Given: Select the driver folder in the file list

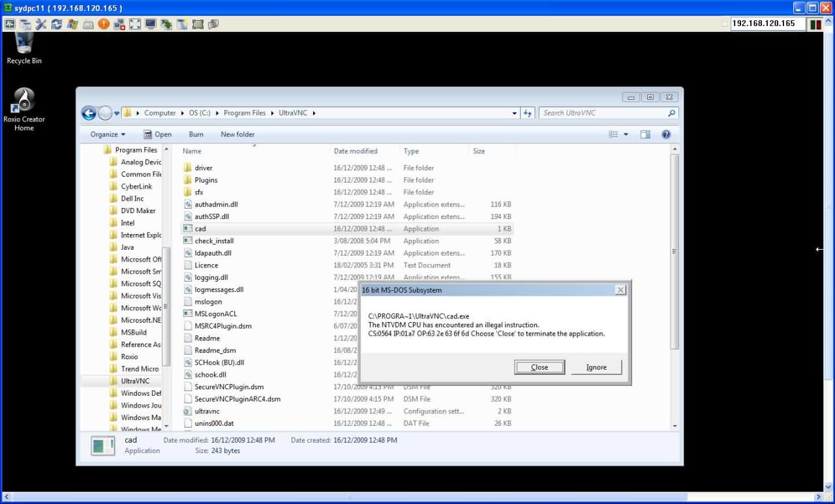Looking at the screenshot, I should click(x=347, y=168).
